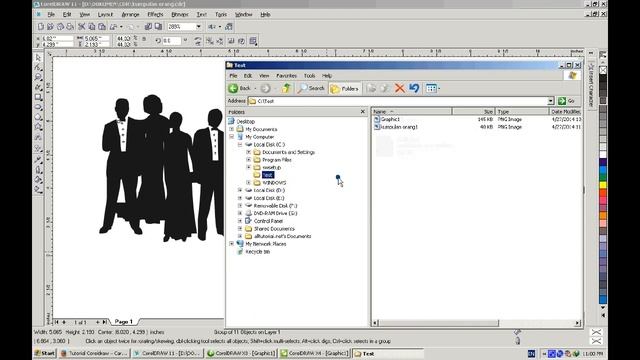Click the Forward arrow in Explorer toolbar
640x360 pixels.
click(265, 88)
